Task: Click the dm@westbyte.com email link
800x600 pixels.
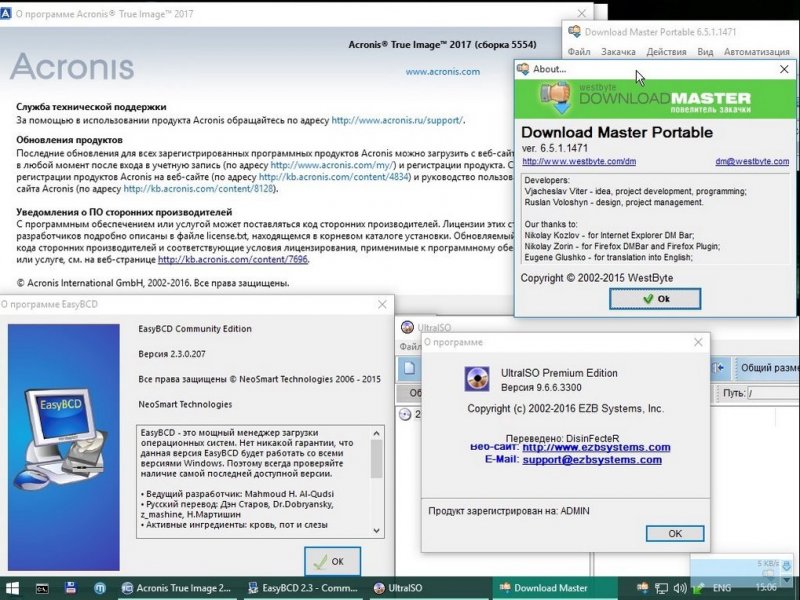Action: point(752,161)
